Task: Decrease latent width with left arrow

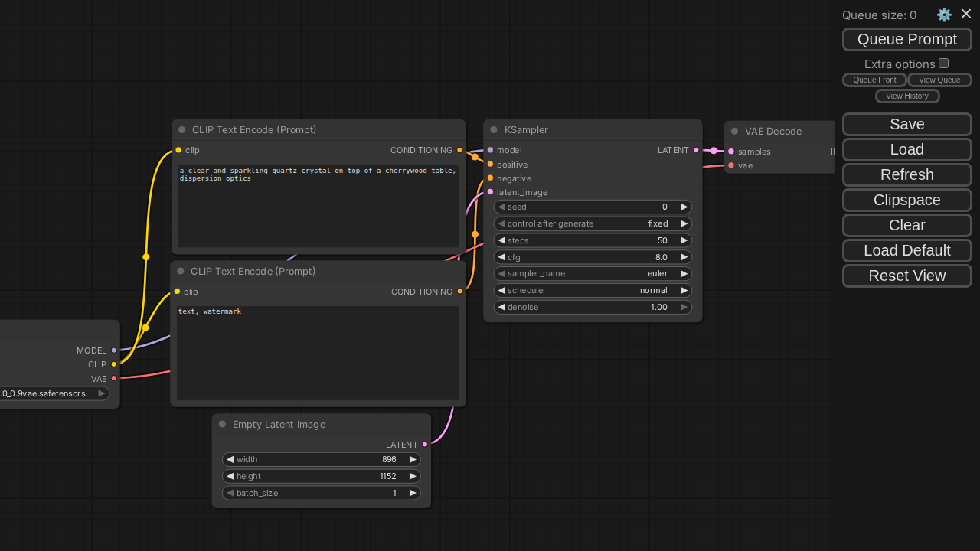Action: click(x=230, y=459)
